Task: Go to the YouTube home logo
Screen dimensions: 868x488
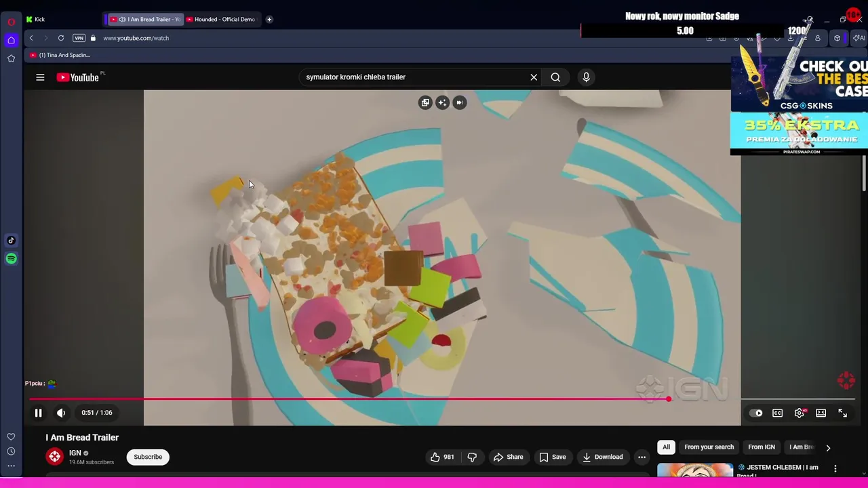Action: [78, 77]
